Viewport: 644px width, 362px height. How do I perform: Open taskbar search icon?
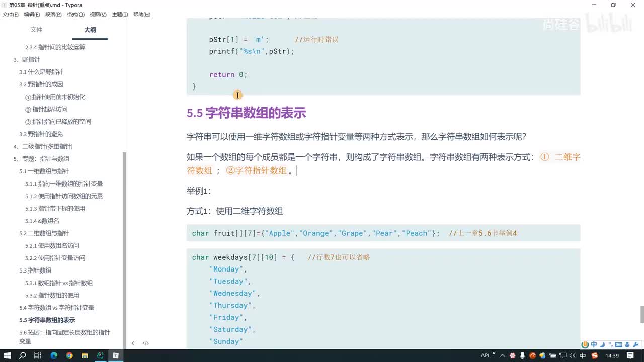[x=23, y=355]
